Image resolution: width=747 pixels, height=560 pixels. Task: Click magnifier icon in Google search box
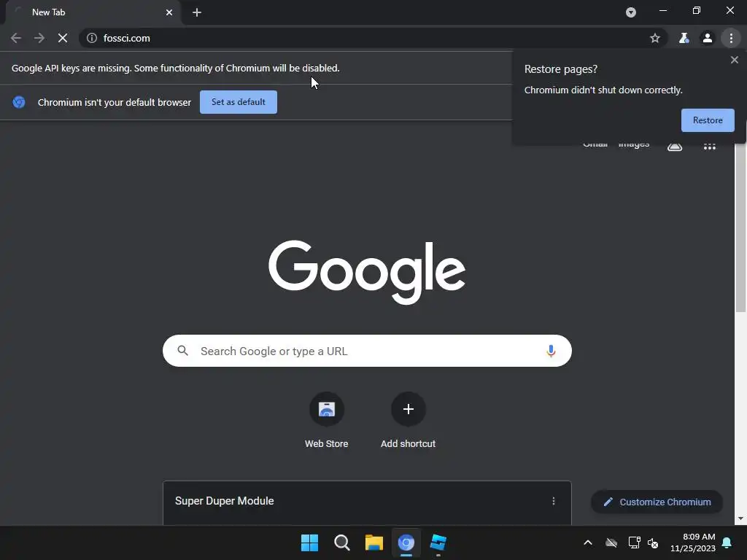(182, 351)
